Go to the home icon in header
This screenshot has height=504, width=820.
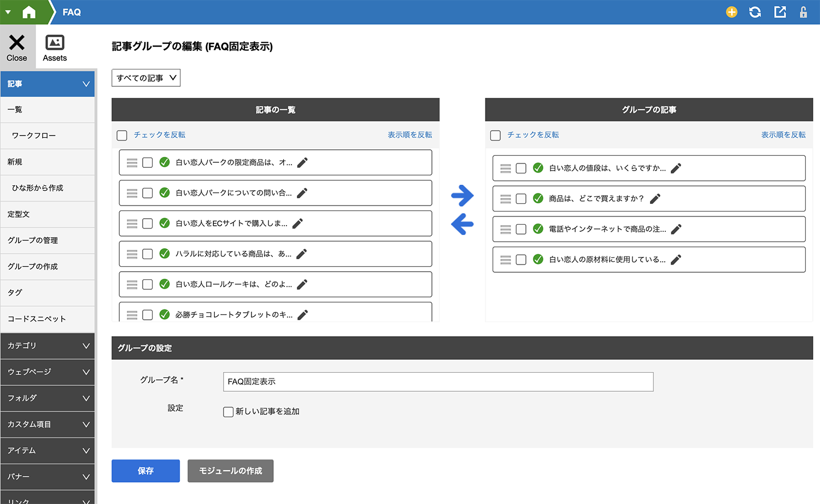[29, 12]
